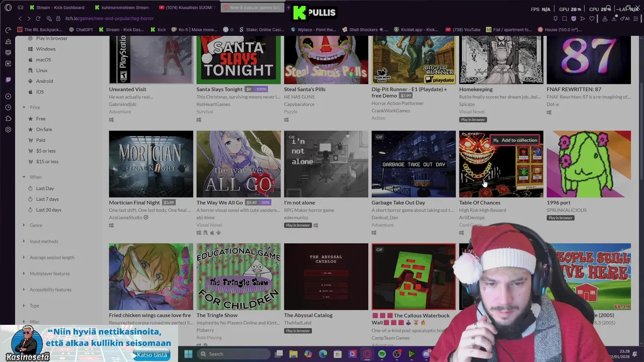
Task: Filter by Linux platform
Action: [x=42, y=70]
